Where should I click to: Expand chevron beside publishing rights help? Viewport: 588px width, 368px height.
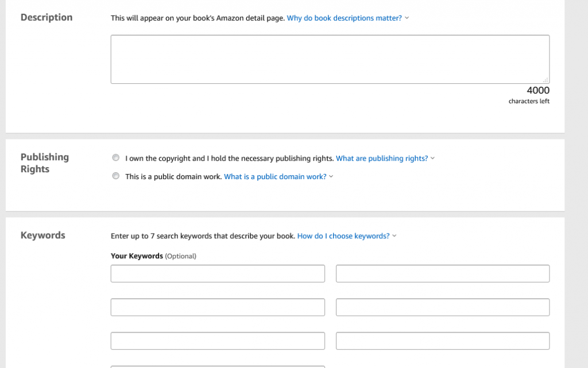(x=432, y=158)
